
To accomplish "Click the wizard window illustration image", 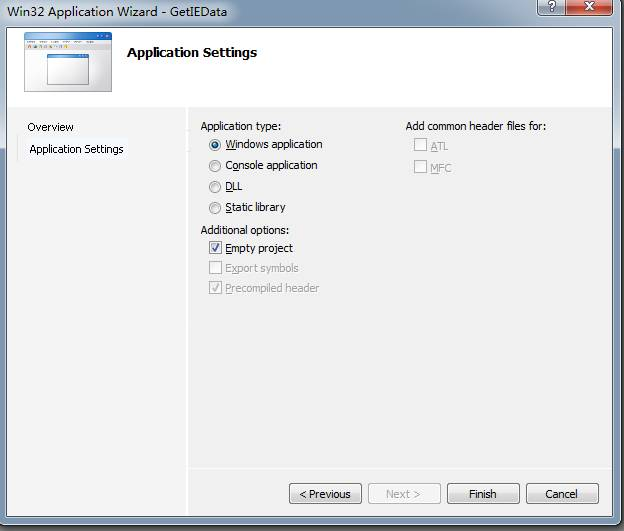I will 68,62.
